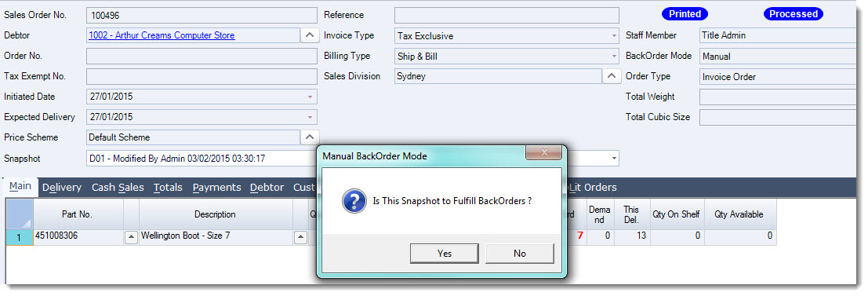
Task: Switch to the Main tab
Action: click(20, 186)
